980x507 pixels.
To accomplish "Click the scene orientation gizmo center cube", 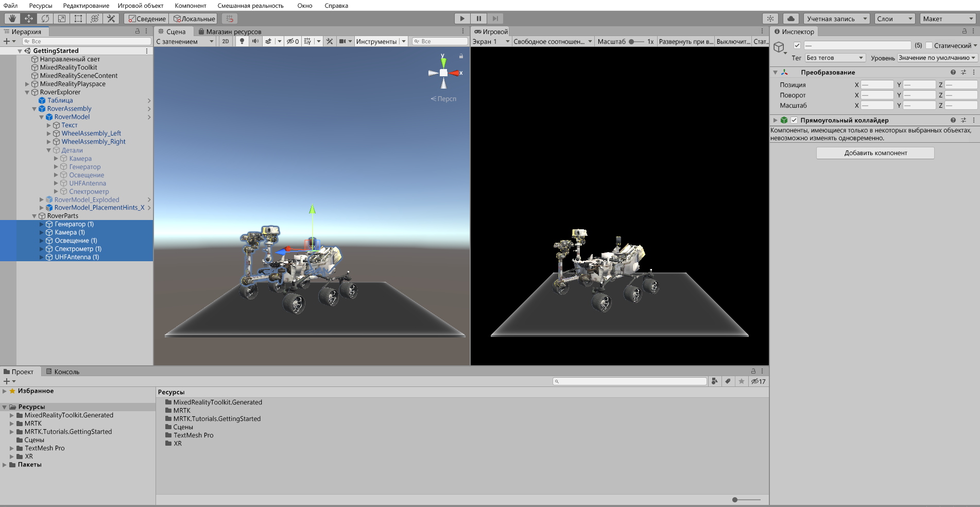I will (443, 73).
